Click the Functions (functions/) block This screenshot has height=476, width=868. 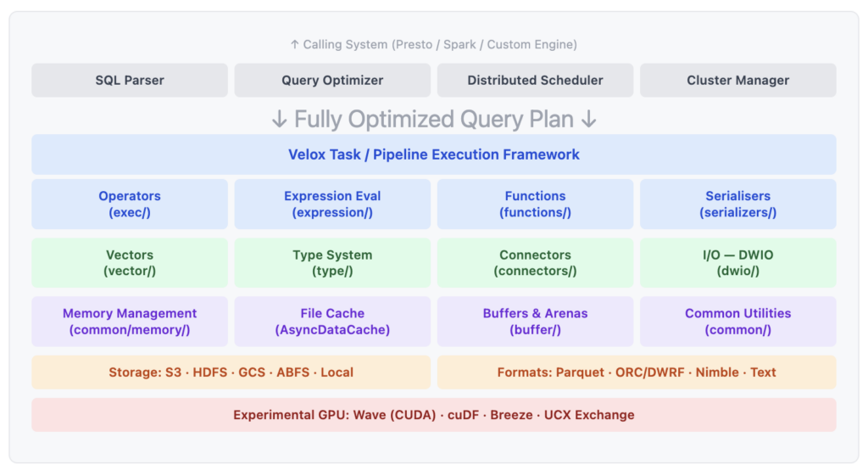coord(535,204)
